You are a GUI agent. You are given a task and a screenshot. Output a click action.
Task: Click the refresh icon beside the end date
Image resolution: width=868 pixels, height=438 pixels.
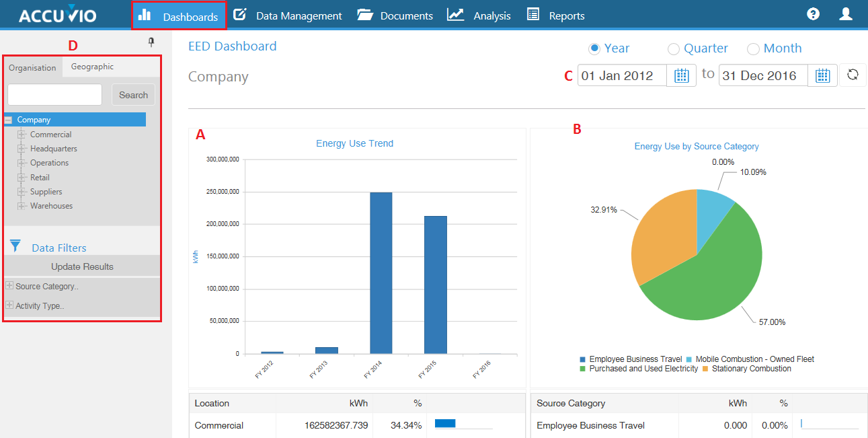click(x=853, y=75)
